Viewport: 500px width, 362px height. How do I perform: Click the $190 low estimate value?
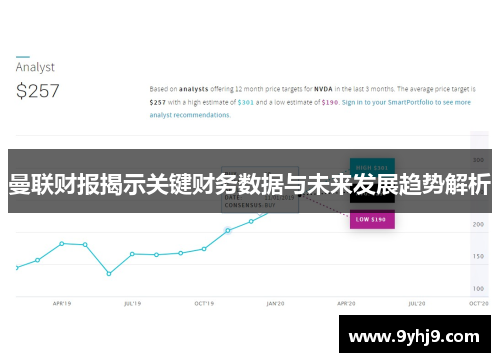click(330, 102)
